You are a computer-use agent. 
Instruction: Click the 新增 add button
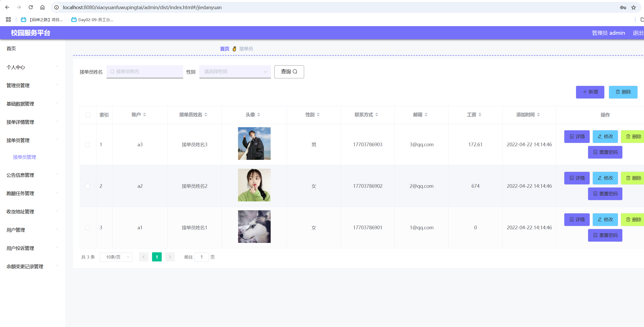590,92
